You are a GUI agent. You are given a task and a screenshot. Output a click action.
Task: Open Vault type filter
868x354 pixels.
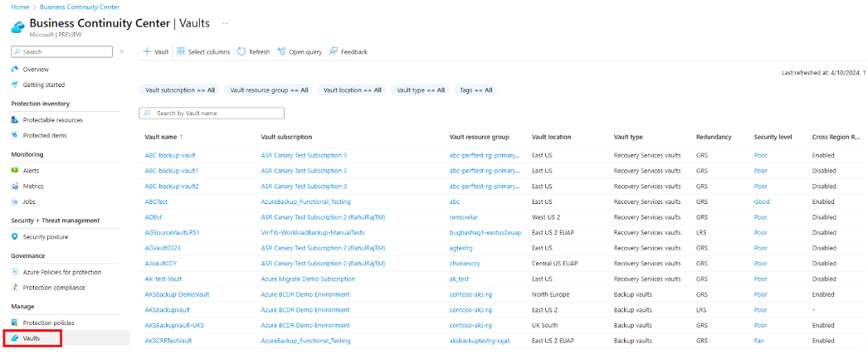(420, 90)
